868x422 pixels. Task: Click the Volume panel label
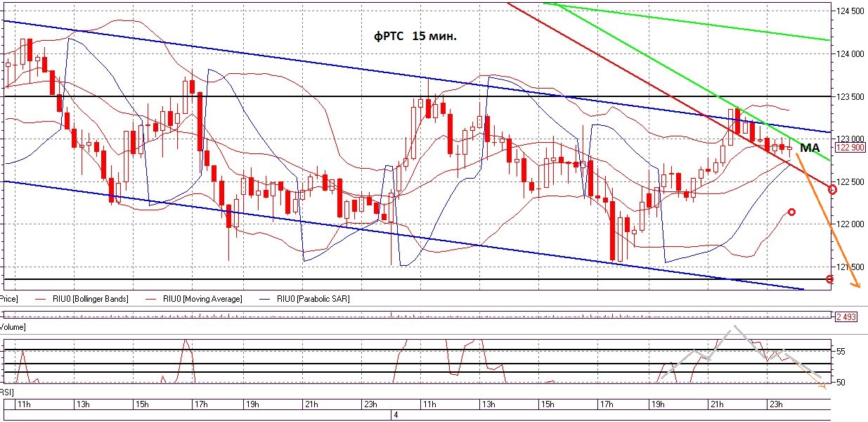(x=13, y=327)
